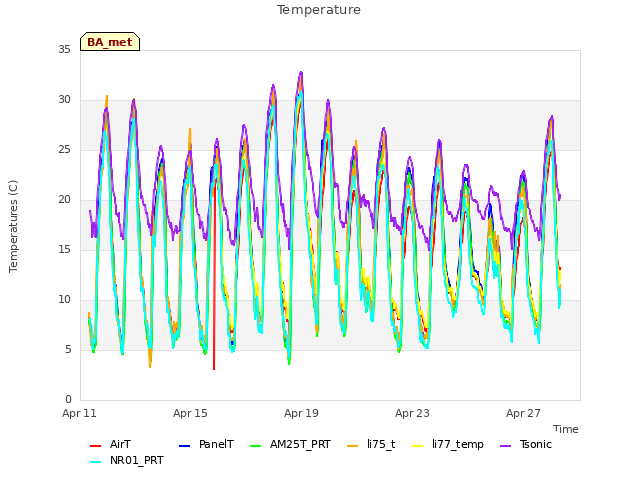Click the yellow li77_temp legend color marker
The width and height of the screenshot is (640, 480).
tap(418, 446)
